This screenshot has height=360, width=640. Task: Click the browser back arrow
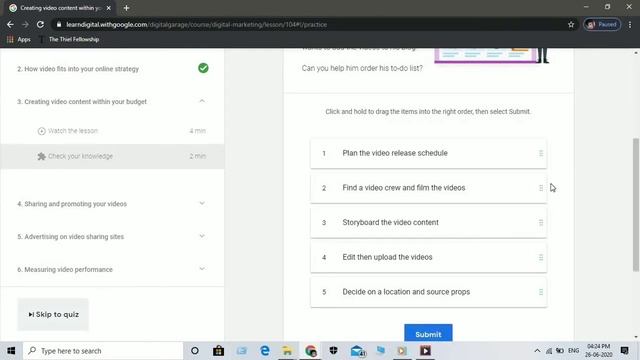[10, 24]
